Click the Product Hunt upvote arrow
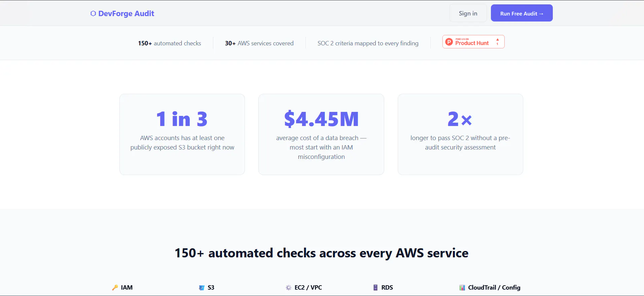The image size is (644, 296). click(498, 40)
